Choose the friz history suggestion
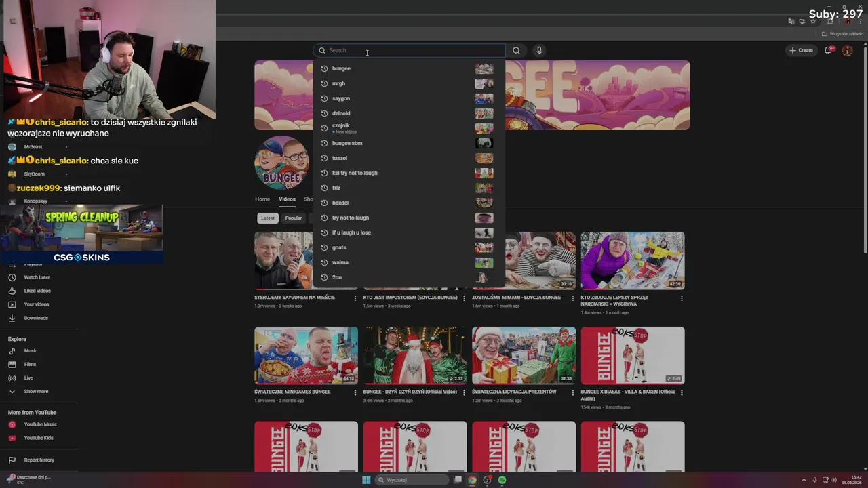Screen dimensions: 868x488 tap(410, 188)
